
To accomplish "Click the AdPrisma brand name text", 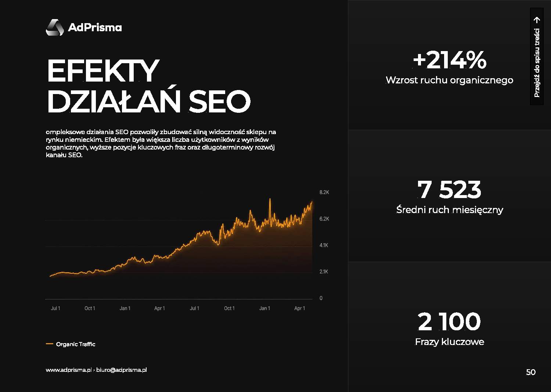I will (95, 28).
